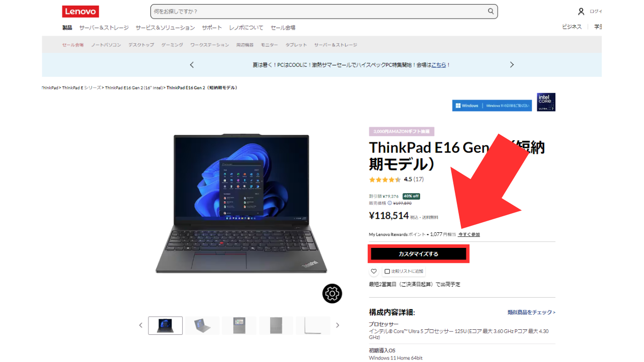The height and width of the screenshot is (362, 644).
Task: Go to next promo banner arrow
Action: [512, 65]
